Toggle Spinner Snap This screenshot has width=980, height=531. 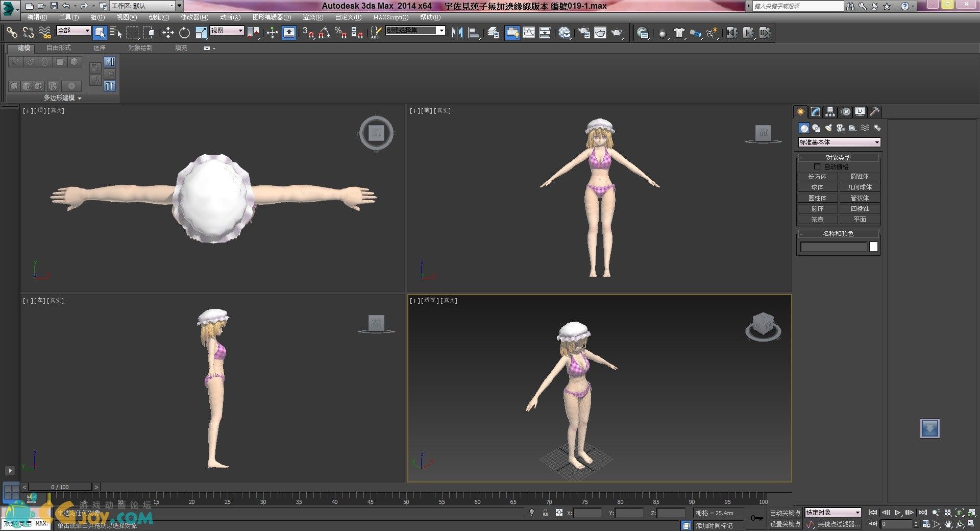tap(357, 33)
